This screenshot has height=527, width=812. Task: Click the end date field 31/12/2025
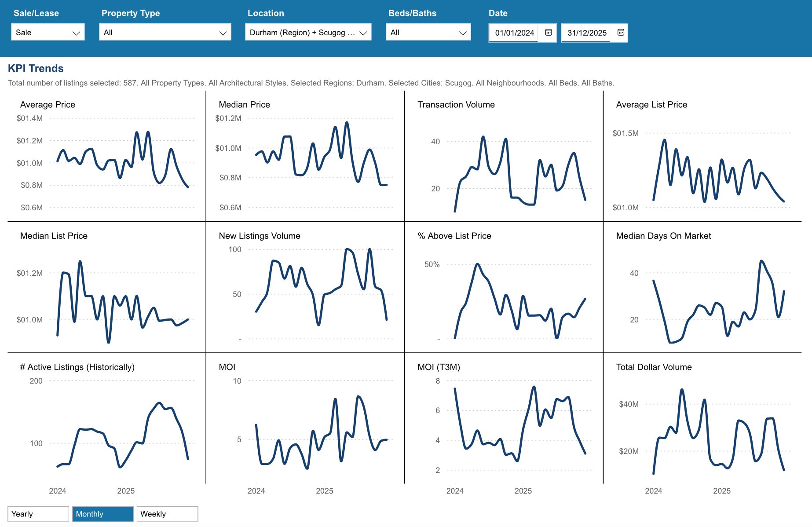click(586, 33)
